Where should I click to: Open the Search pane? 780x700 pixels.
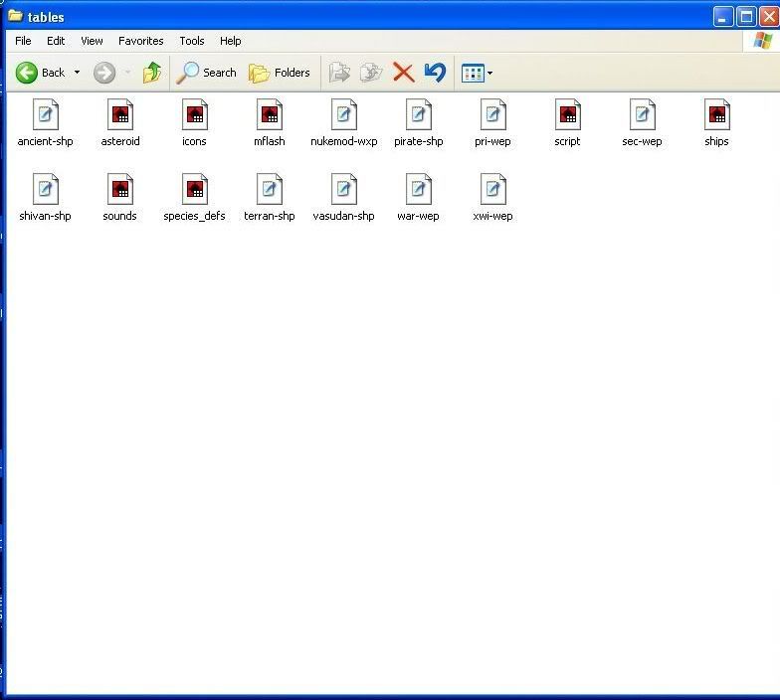click(207, 73)
